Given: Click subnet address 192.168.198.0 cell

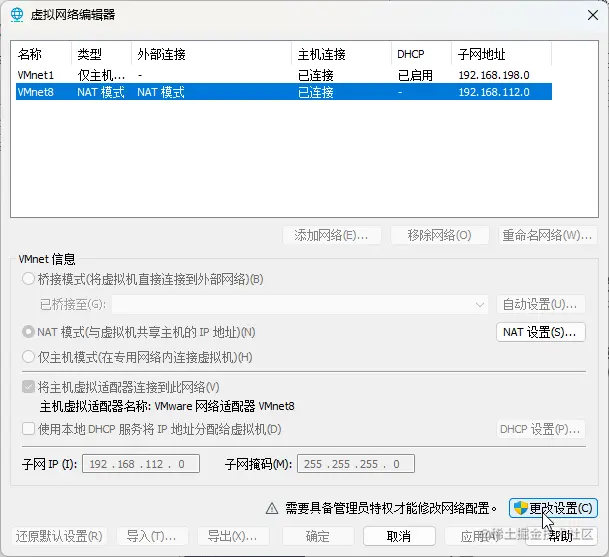Looking at the screenshot, I should point(494,75).
